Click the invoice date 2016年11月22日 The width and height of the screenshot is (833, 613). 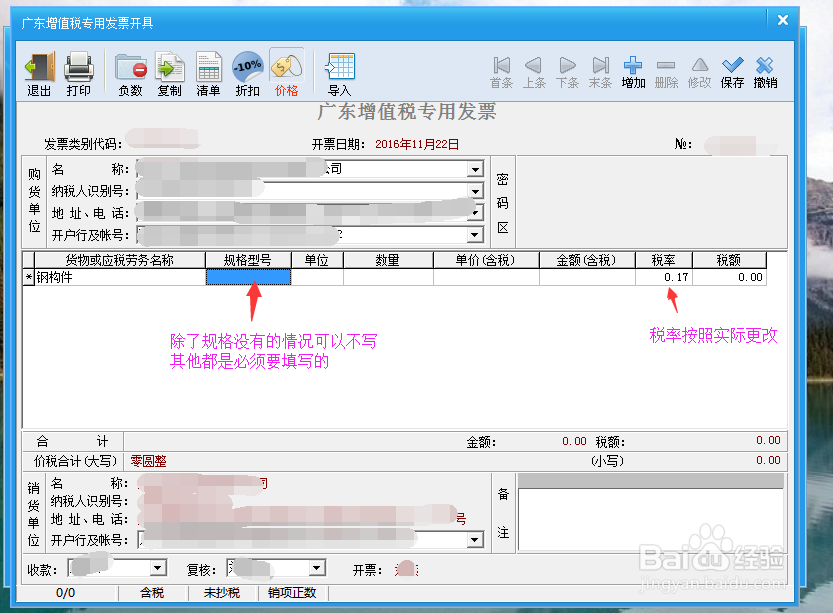[x=417, y=144]
